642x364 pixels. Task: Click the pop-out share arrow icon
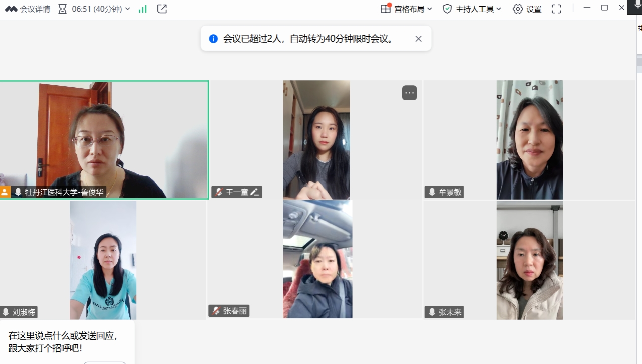(x=162, y=9)
